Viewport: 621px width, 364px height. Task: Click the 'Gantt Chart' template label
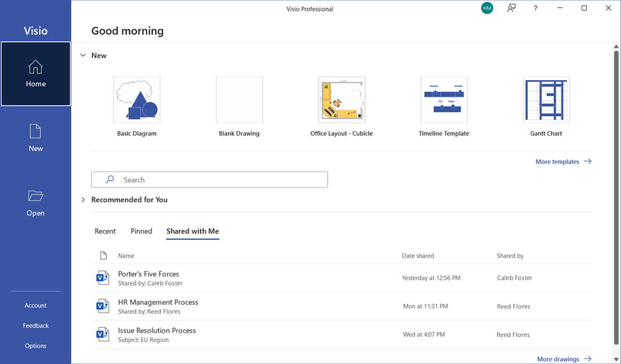click(546, 134)
